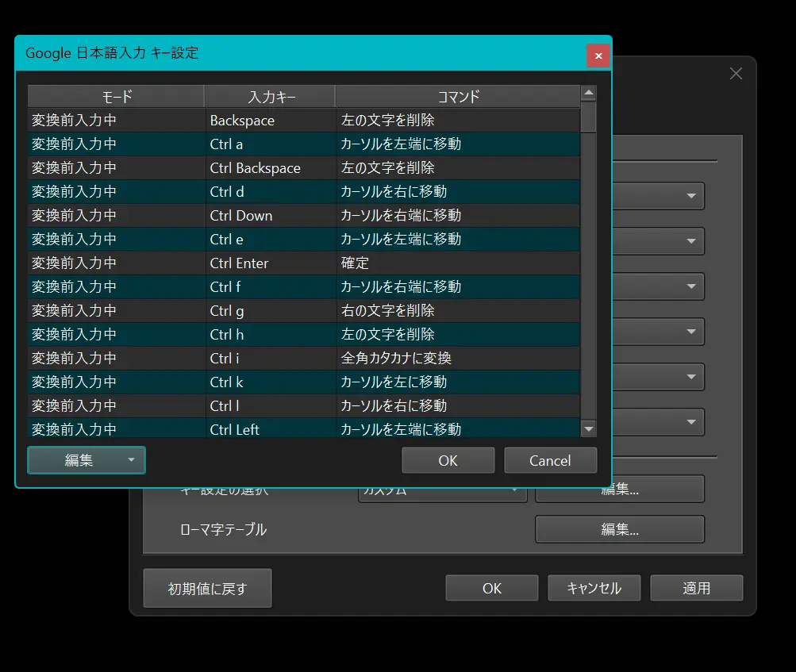Click OK in the background properties window
The image size is (796, 672).
(x=491, y=588)
